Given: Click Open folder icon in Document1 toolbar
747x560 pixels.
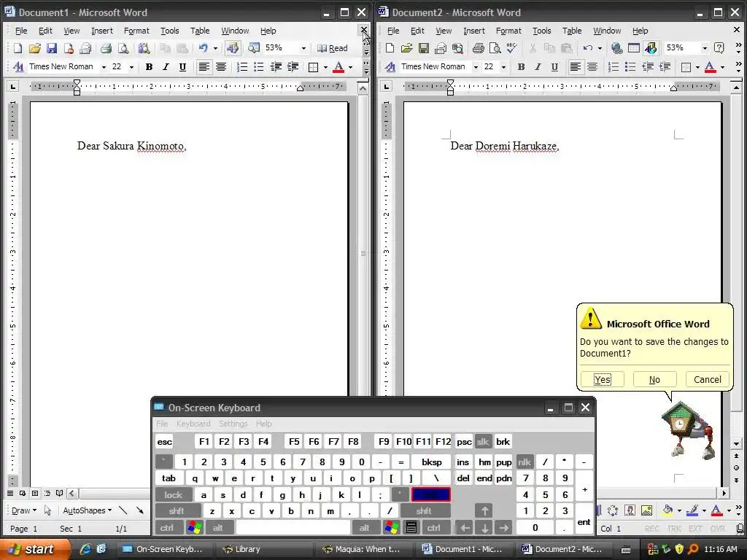Looking at the screenshot, I should pos(34,48).
